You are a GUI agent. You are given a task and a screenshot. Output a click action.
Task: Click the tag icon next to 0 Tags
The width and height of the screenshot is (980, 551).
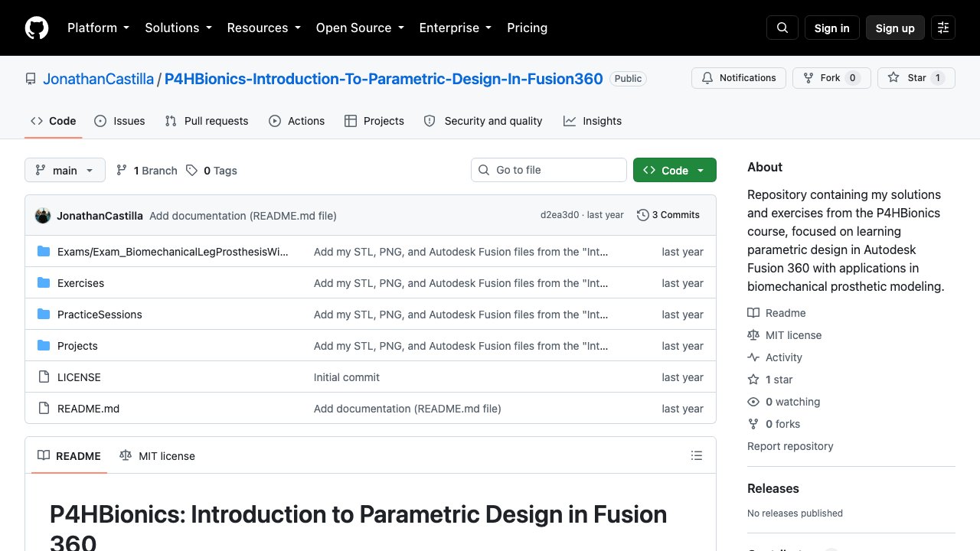pos(192,171)
